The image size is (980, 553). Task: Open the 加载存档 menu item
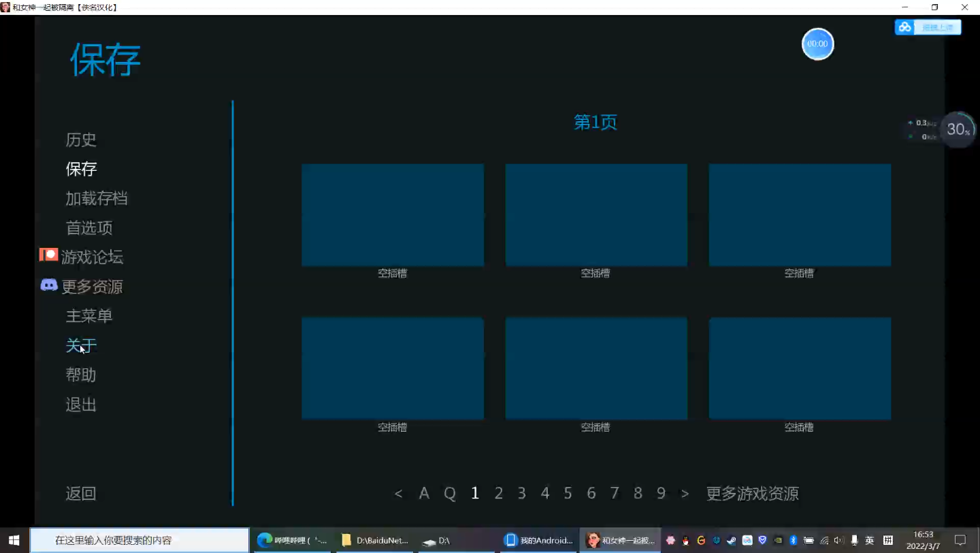[x=97, y=198]
